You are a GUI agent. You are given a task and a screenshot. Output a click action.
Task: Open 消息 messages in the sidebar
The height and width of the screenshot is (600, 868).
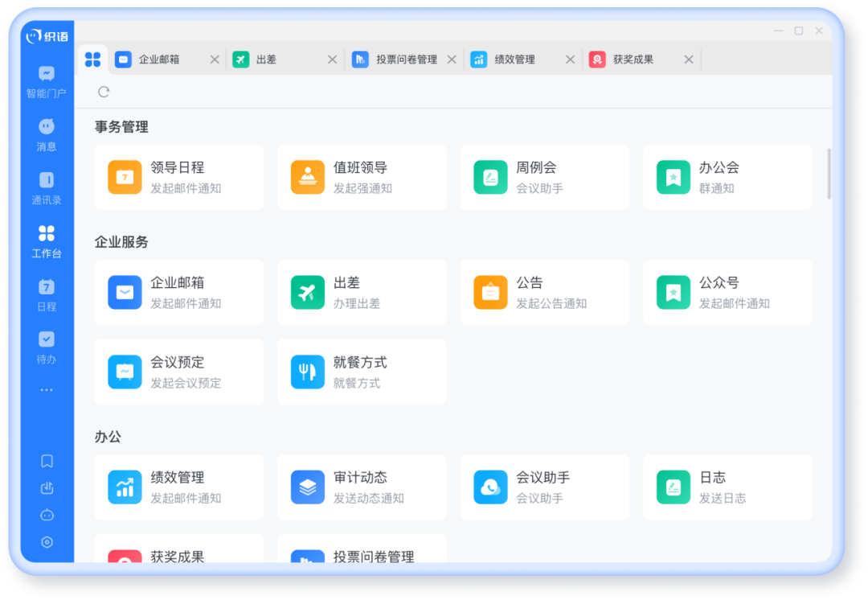coord(47,134)
